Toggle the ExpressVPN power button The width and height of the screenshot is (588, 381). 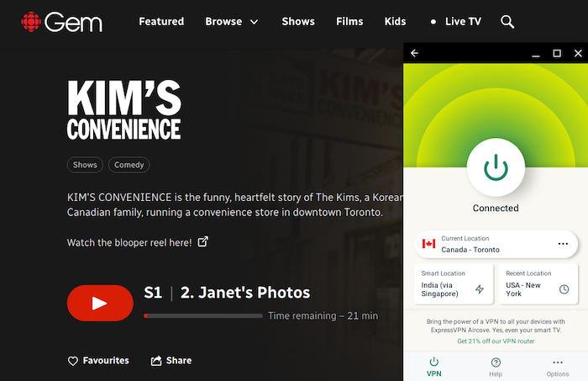496,167
